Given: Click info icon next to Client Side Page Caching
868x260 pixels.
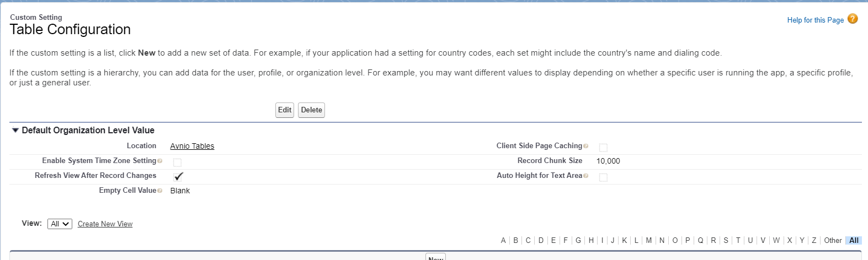Looking at the screenshot, I should point(586,146).
